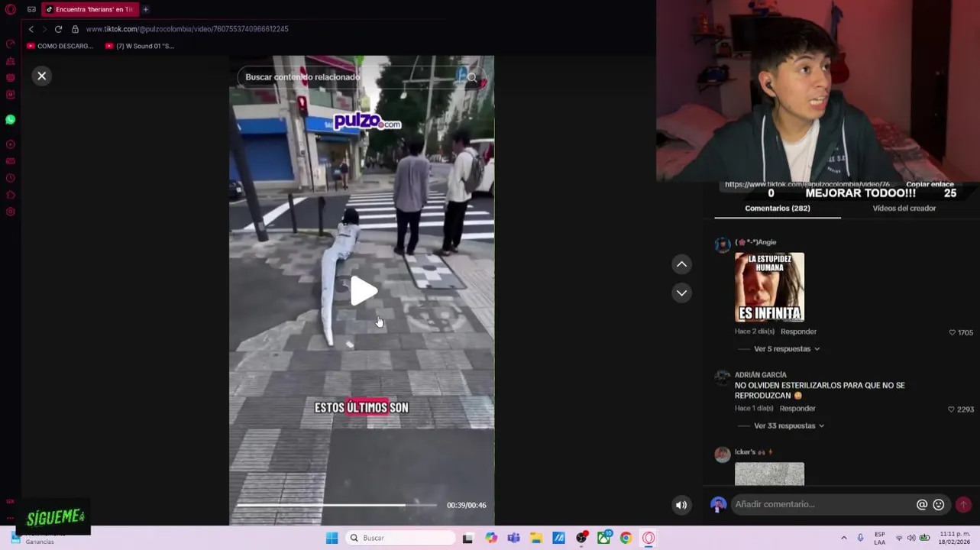Expand Ver 5 respuestas
The width and height of the screenshot is (980, 550).
786,349
